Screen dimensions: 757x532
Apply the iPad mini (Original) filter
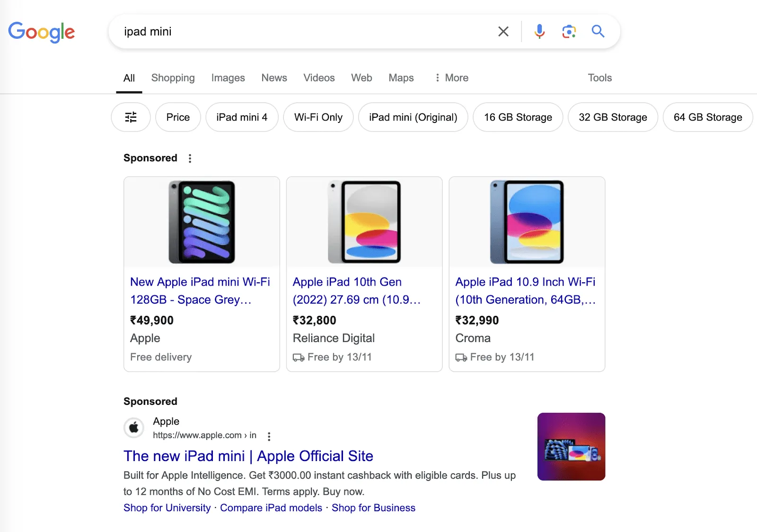pyautogui.click(x=413, y=117)
